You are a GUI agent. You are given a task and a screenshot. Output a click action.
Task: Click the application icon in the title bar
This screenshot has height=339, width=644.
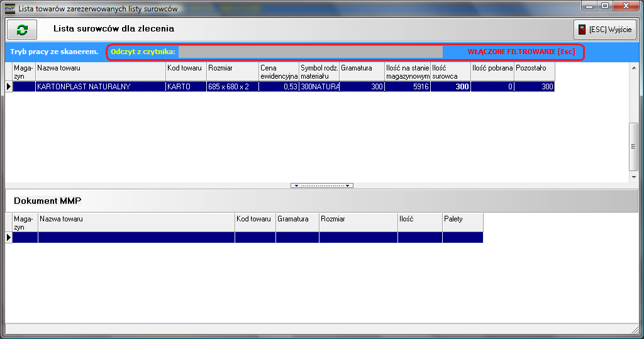tap(9, 9)
